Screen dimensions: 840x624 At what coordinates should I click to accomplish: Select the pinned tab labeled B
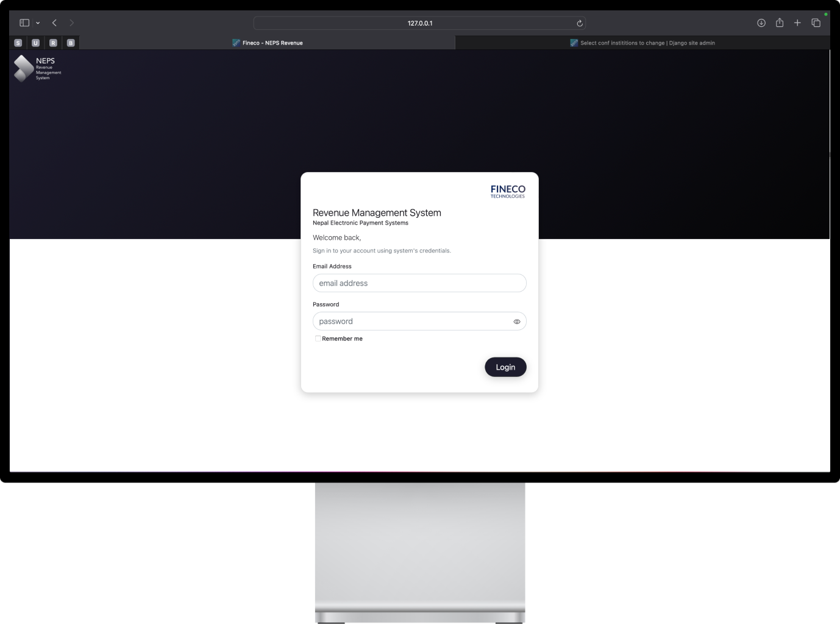tap(71, 43)
